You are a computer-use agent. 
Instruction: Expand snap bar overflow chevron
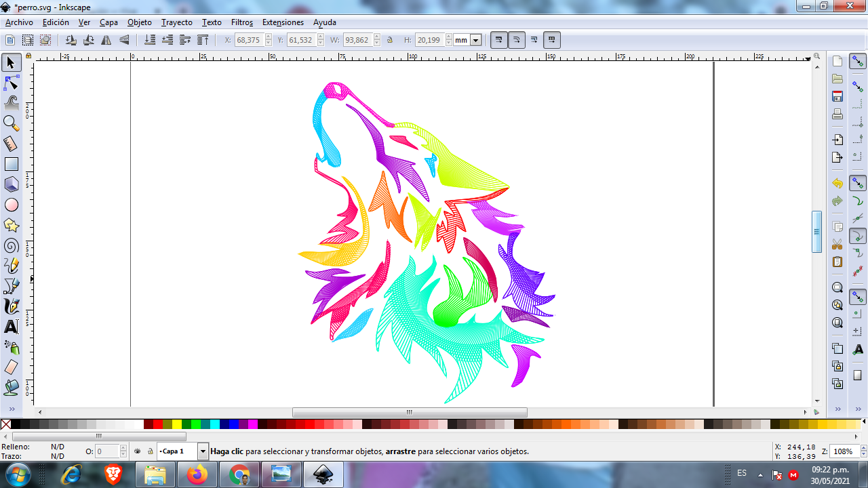click(858, 409)
